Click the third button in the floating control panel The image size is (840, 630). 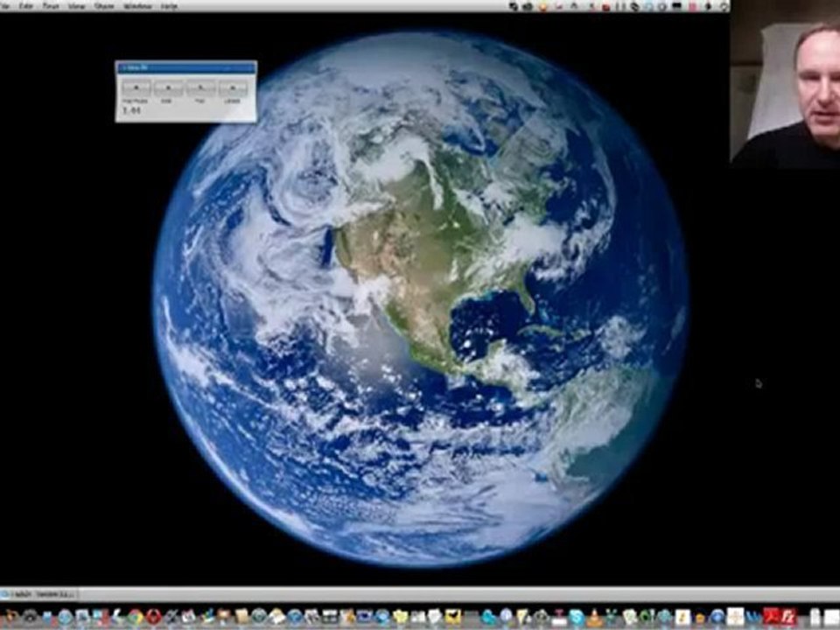pos(200,87)
